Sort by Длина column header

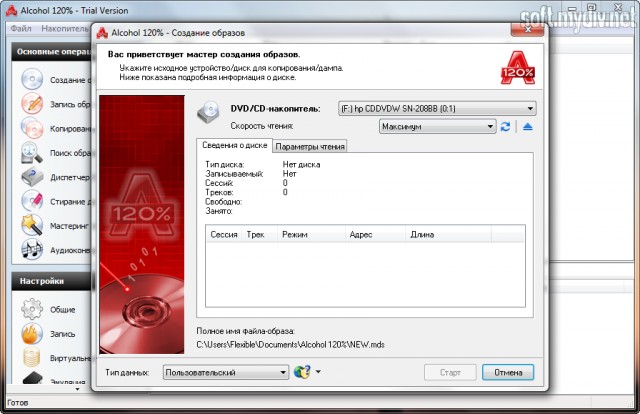(x=449, y=234)
